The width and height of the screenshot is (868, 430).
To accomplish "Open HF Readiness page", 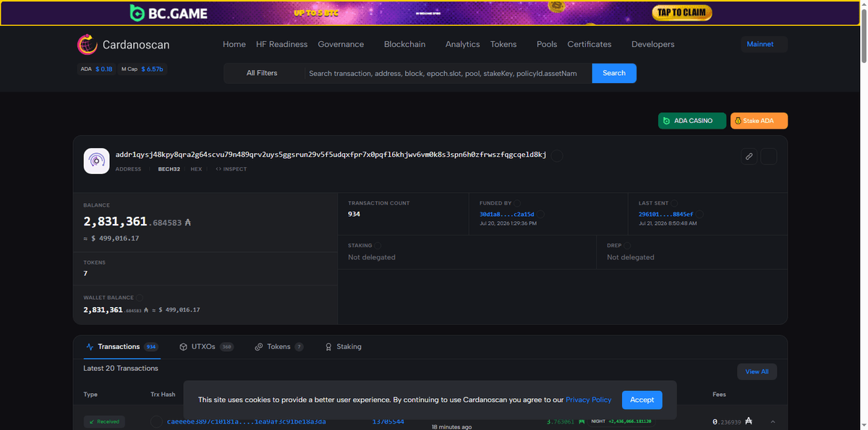I will (x=282, y=44).
